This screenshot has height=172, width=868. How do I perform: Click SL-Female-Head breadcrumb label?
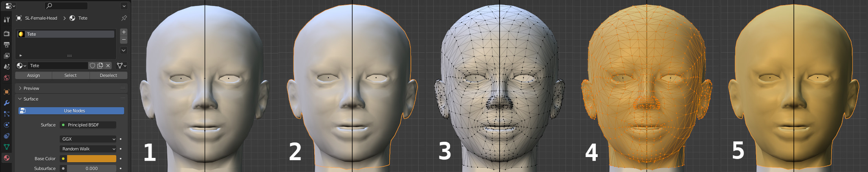pos(41,18)
